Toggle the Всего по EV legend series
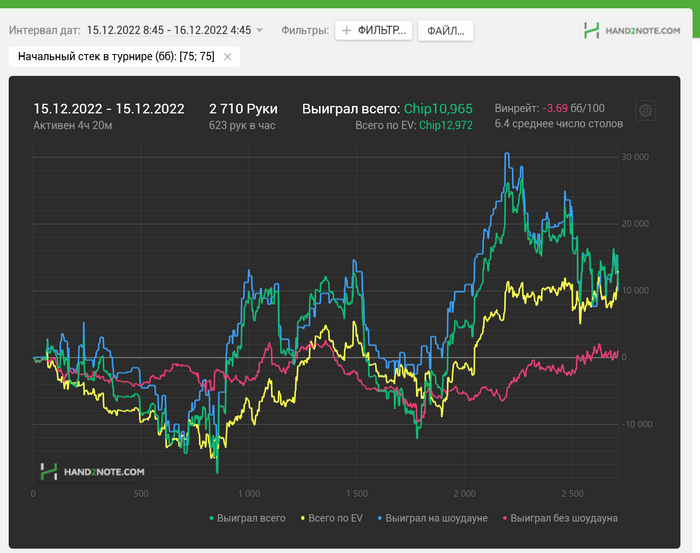 331,518
